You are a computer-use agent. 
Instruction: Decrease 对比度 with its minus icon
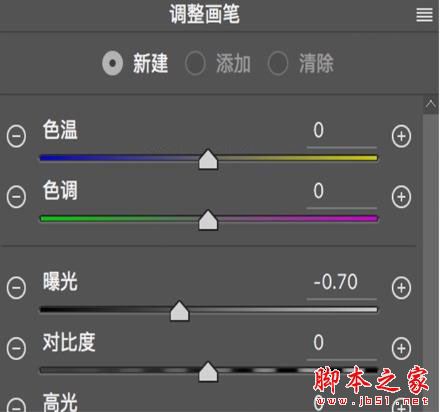pos(16,348)
